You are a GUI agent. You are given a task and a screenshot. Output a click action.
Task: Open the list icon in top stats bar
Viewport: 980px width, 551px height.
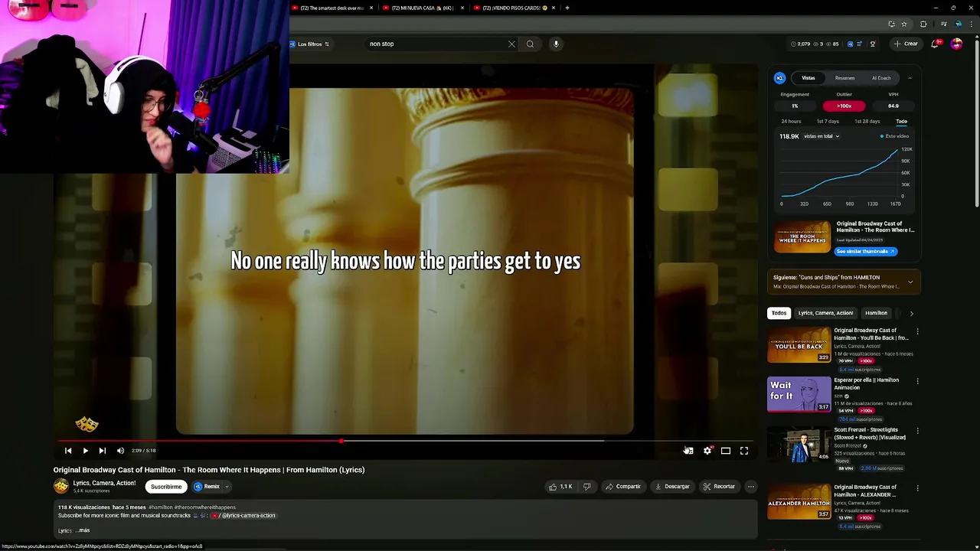(860, 44)
